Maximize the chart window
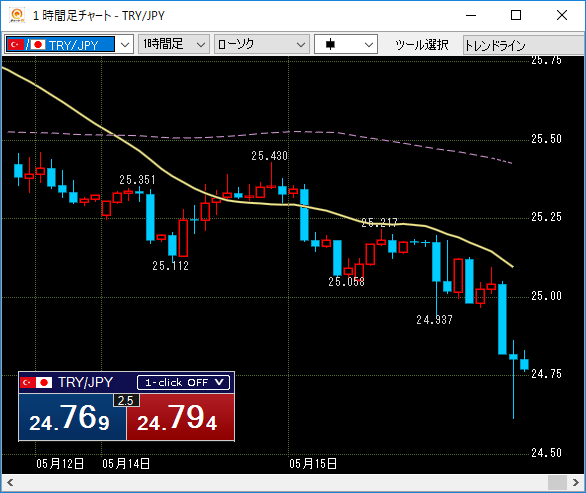This screenshot has height=493, width=586. [x=516, y=15]
